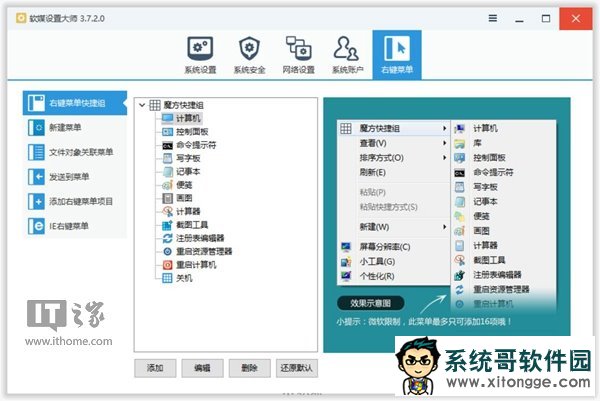The width and height of the screenshot is (600, 401).
Task: Click the 添加 button
Action: click(155, 368)
